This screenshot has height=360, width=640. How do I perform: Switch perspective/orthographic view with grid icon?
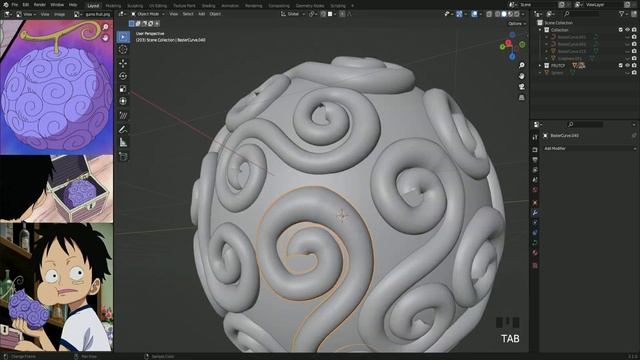522,98
